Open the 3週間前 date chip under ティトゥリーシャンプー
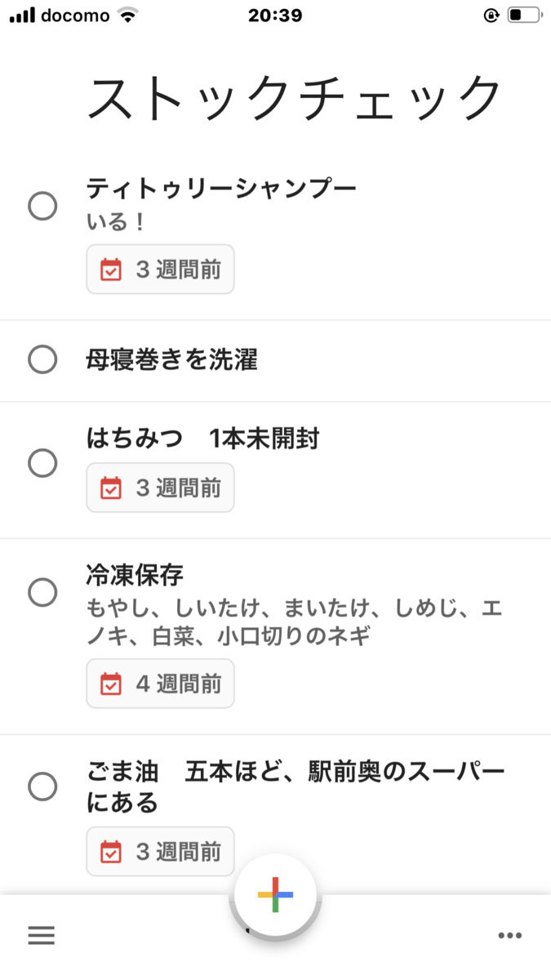This screenshot has height=980, width=551. (160, 269)
